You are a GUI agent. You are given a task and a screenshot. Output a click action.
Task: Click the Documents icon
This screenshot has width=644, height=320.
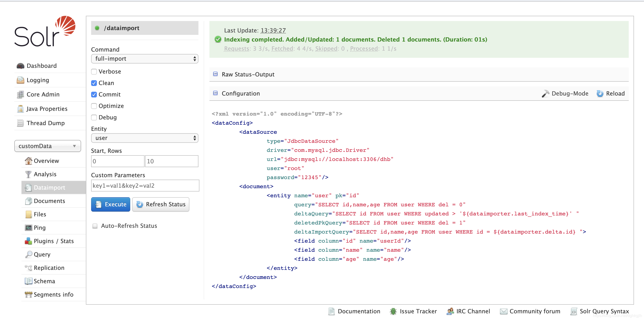[28, 201]
